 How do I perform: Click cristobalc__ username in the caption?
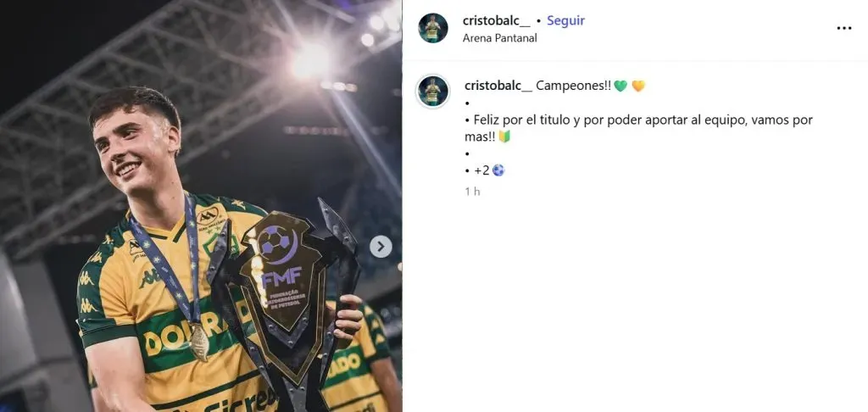[x=498, y=86]
